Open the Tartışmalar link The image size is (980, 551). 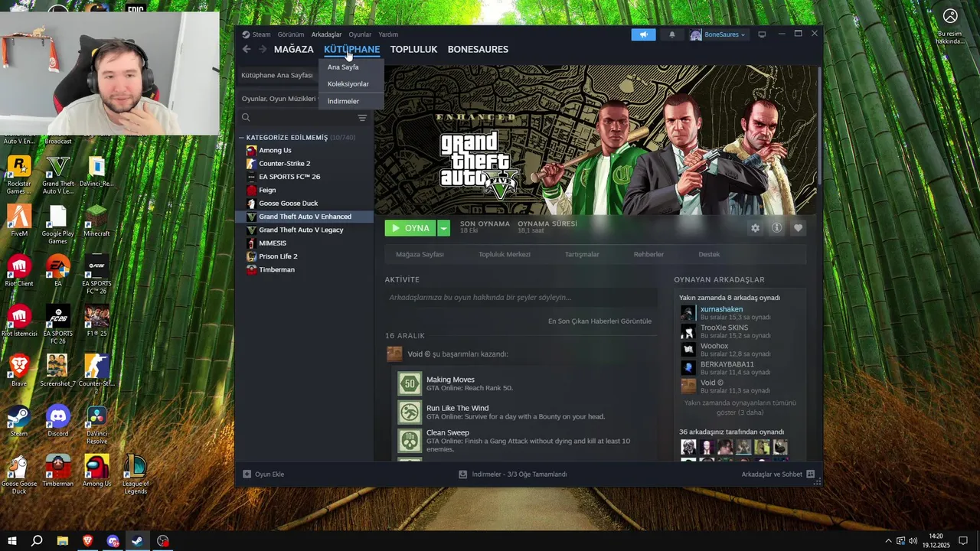click(582, 254)
